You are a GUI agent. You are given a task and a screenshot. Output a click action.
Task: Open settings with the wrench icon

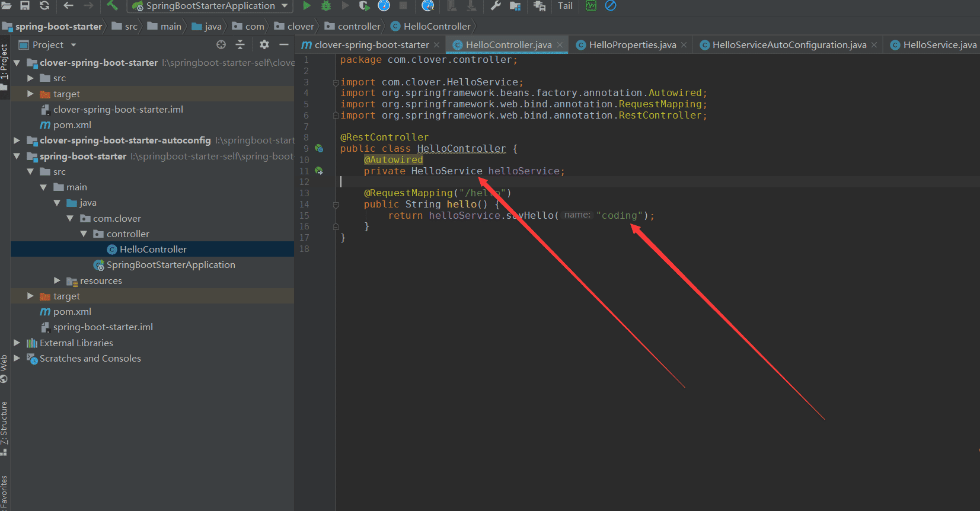(x=496, y=6)
